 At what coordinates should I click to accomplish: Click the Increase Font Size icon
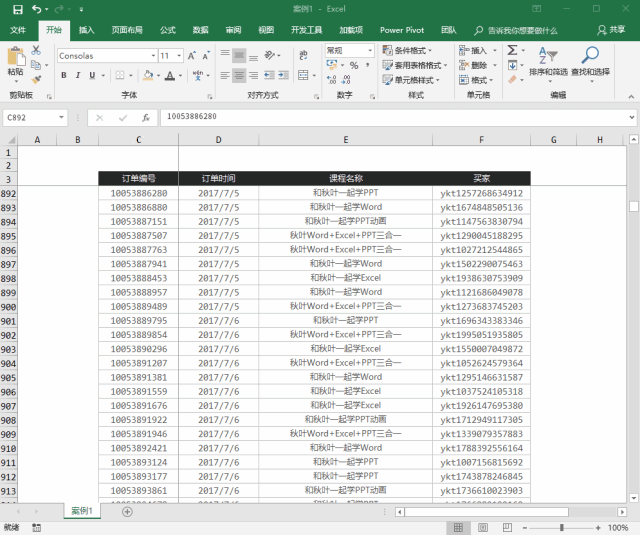[x=192, y=55]
